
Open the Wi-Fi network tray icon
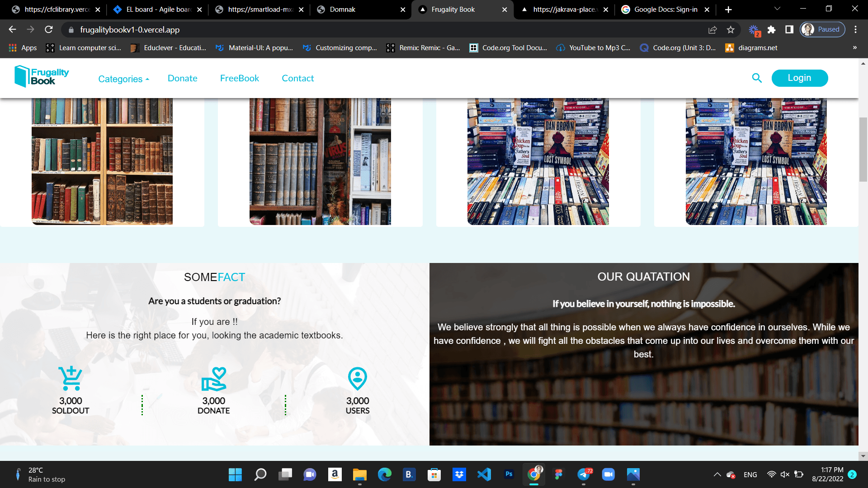click(x=771, y=474)
